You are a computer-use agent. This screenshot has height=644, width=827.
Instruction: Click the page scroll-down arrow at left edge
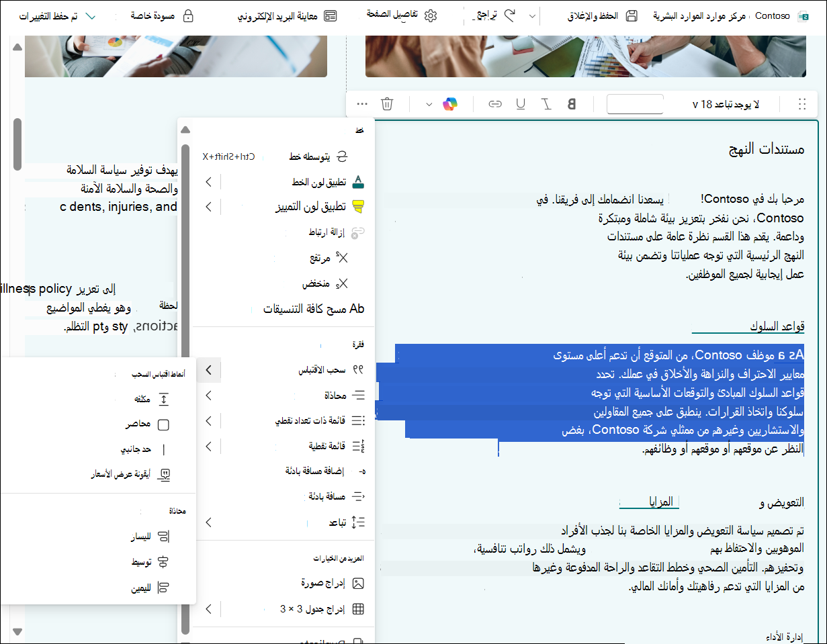tap(17, 631)
